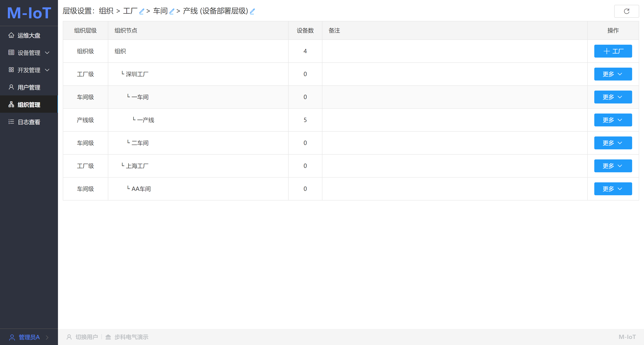Click 步科电气演示 in the footer
The image size is (644, 345).
[131, 337]
